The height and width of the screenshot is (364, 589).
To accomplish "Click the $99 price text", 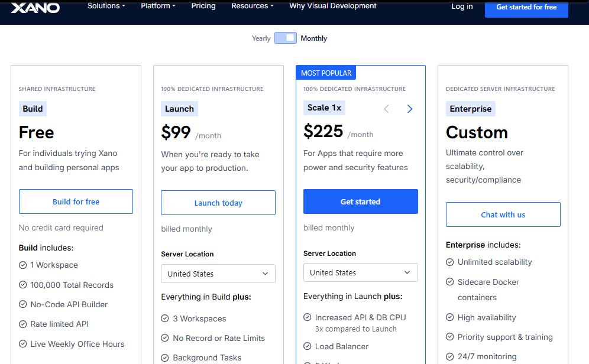I will click(x=176, y=132).
